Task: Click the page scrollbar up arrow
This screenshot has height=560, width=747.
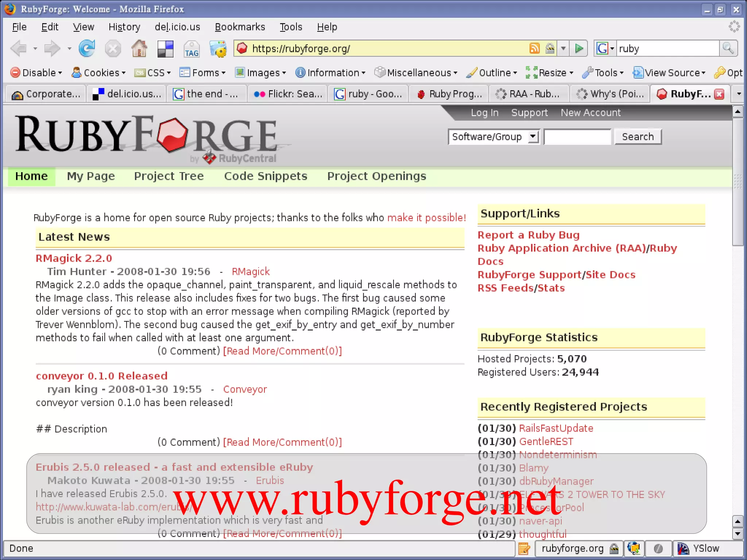Action: 738,112
